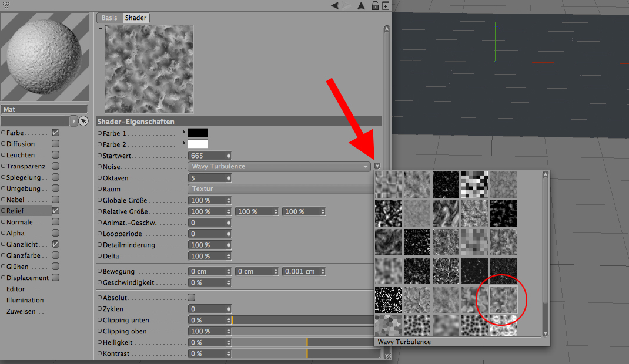
Task: Open the Noise type dropdown showing Wavy Turbulence
Action: (279, 167)
